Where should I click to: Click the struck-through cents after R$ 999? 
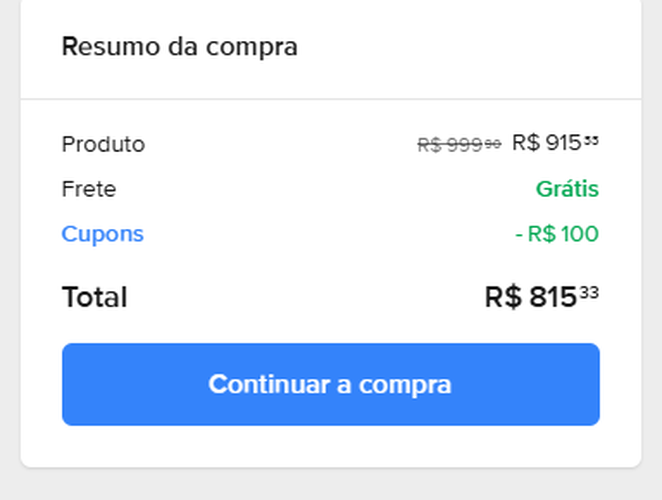(x=493, y=144)
